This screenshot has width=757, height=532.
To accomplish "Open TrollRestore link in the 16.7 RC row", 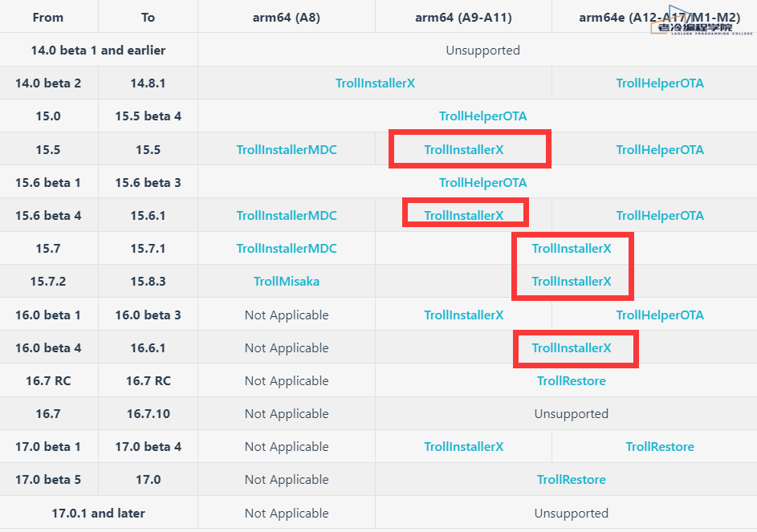I will [571, 380].
